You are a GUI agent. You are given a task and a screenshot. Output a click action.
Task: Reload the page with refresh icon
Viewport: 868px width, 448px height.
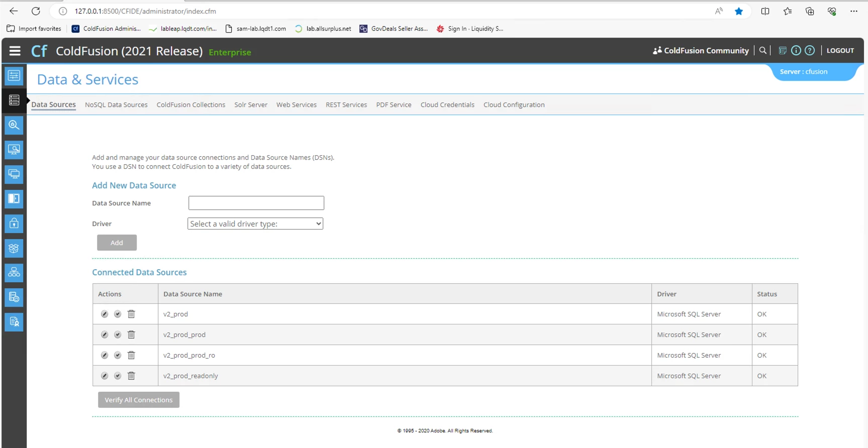pyautogui.click(x=36, y=11)
